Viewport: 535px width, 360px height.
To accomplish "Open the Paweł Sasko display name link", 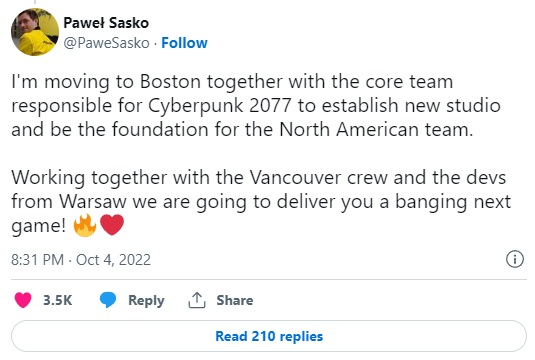I will 106,23.
